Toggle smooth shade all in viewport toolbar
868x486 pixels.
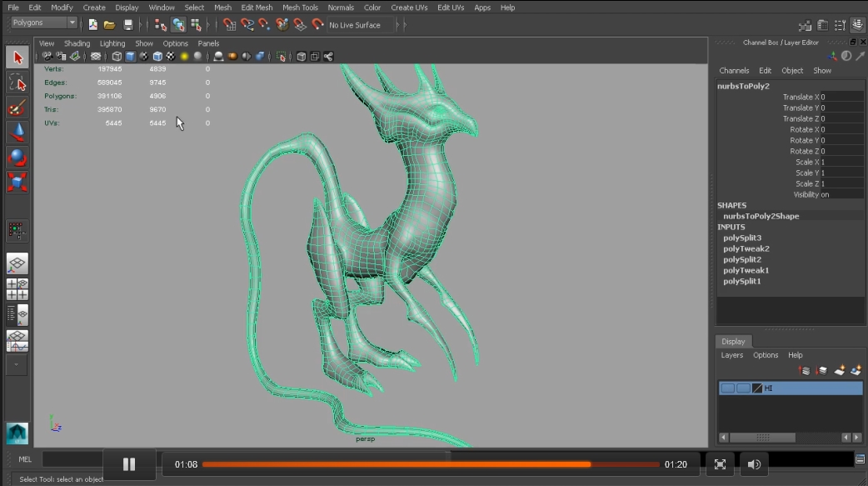[131, 57]
